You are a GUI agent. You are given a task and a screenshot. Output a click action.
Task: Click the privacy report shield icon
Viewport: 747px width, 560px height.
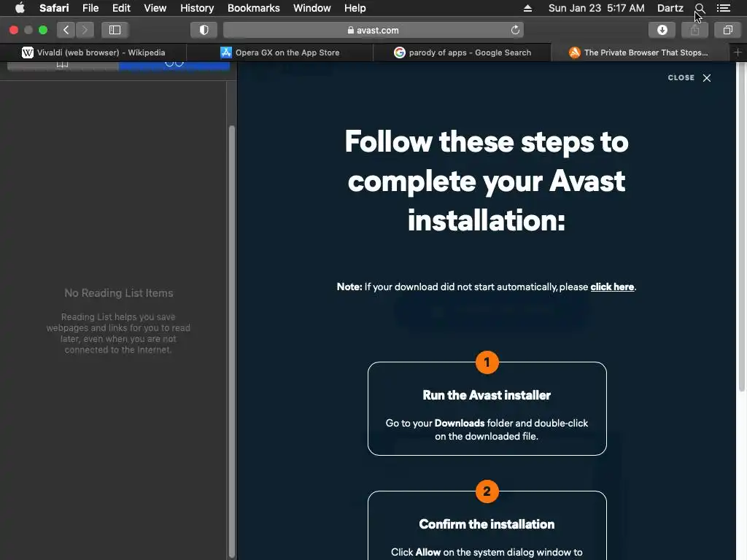tap(204, 30)
